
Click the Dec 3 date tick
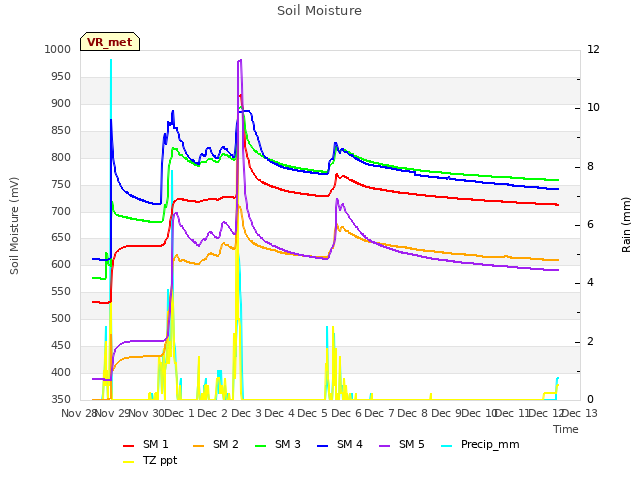(x=246, y=413)
